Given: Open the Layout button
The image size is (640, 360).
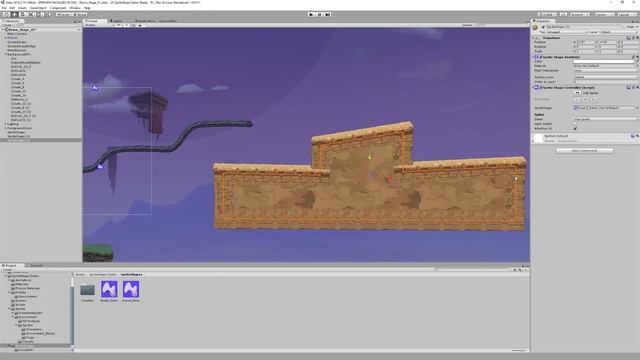Looking at the screenshot, I should click(626, 14).
